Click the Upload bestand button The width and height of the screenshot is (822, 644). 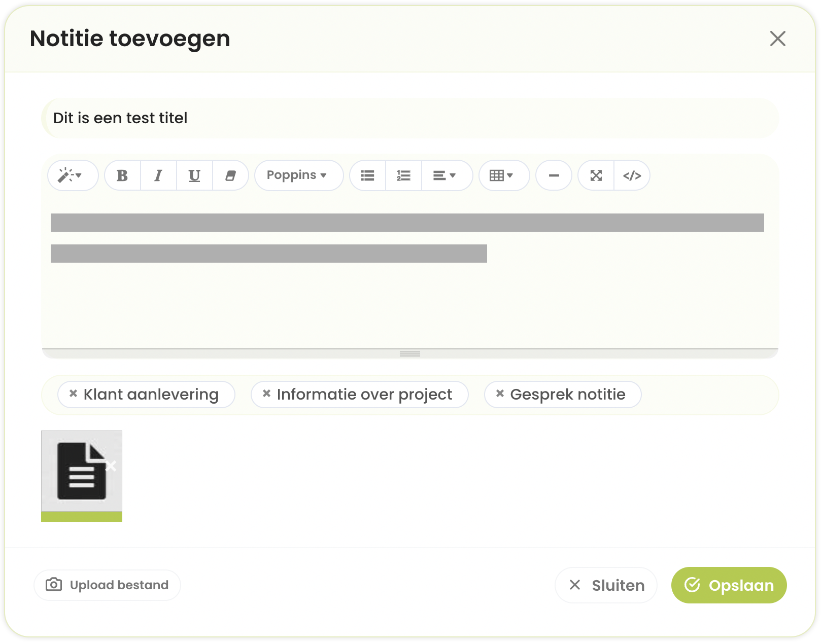(x=107, y=585)
